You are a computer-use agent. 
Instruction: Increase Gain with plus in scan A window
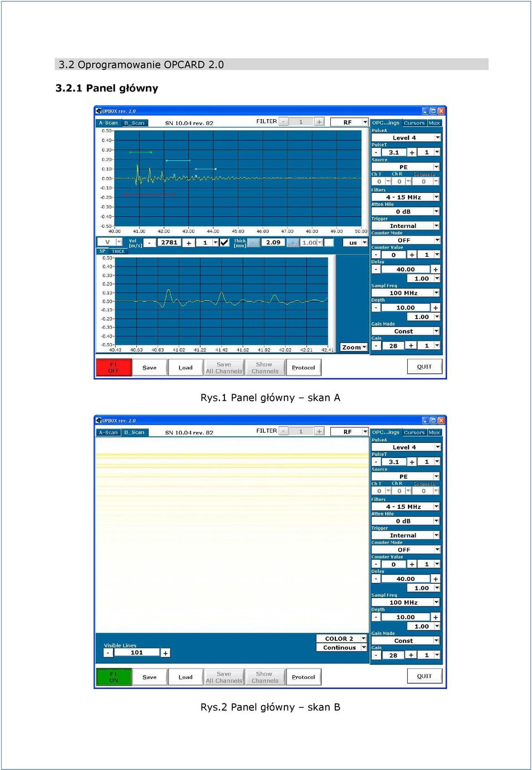411,345
